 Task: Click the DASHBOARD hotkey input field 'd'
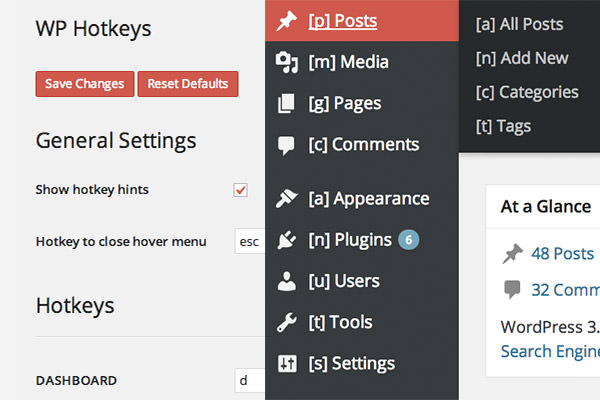click(249, 380)
